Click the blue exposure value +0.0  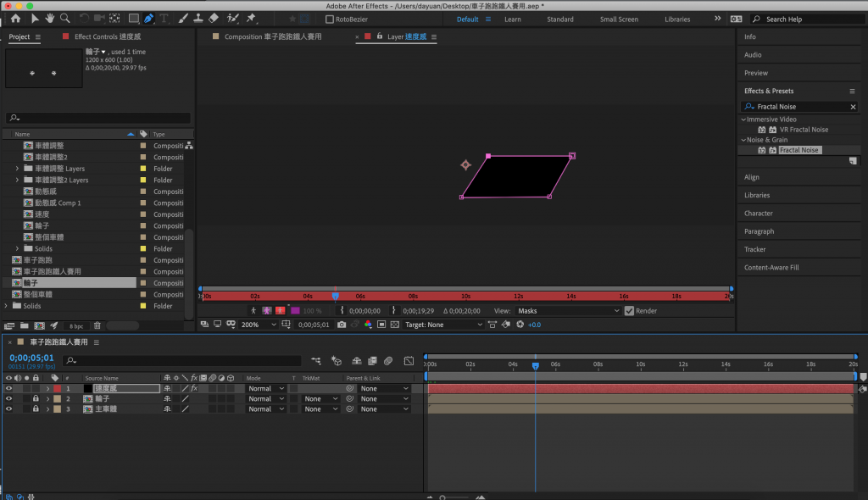click(534, 325)
